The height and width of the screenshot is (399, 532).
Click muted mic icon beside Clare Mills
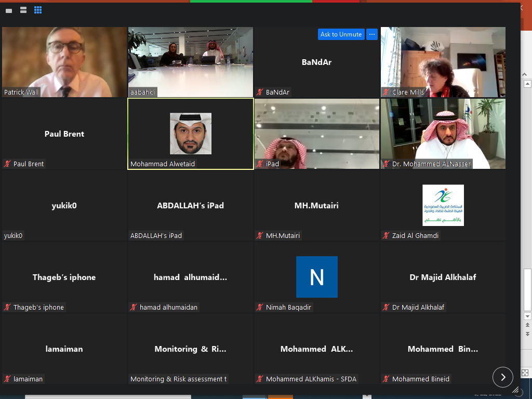pyautogui.click(x=387, y=92)
